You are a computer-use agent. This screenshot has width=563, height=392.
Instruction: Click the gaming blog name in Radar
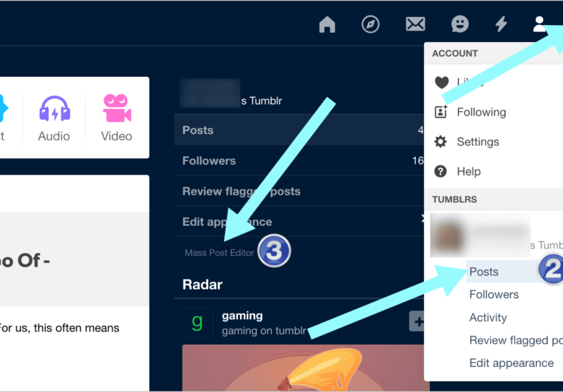(242, 316)
